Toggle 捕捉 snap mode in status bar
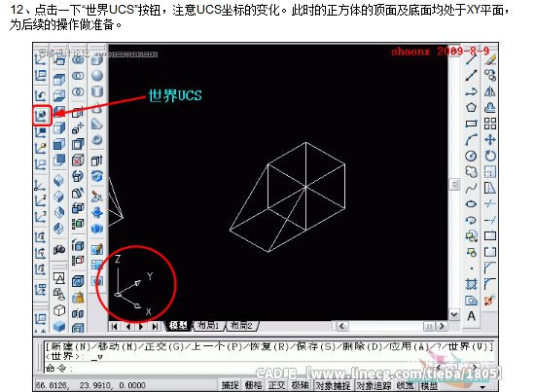 pyautogui.click(x=230, y=385)
